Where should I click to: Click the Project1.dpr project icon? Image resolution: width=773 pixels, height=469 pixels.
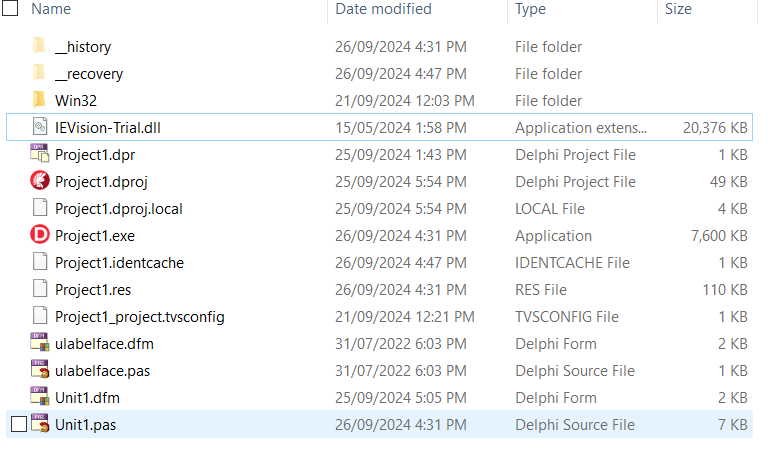40,153
